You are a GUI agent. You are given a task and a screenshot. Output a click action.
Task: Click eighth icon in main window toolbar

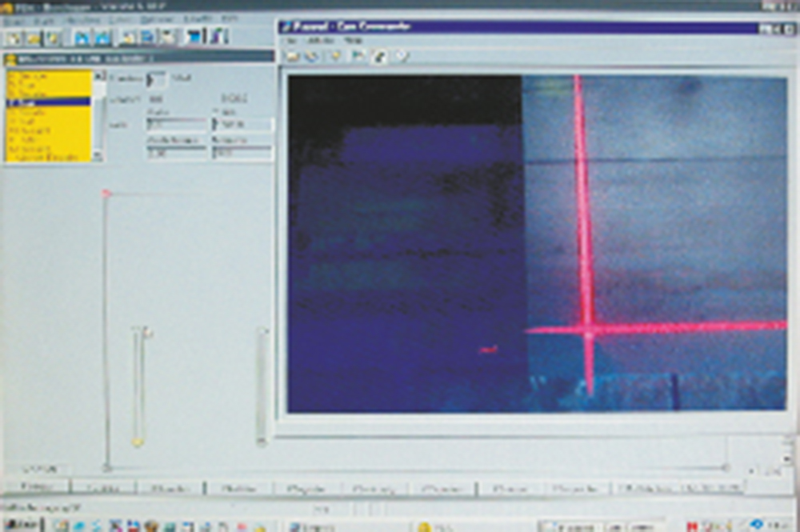[168, 38]
